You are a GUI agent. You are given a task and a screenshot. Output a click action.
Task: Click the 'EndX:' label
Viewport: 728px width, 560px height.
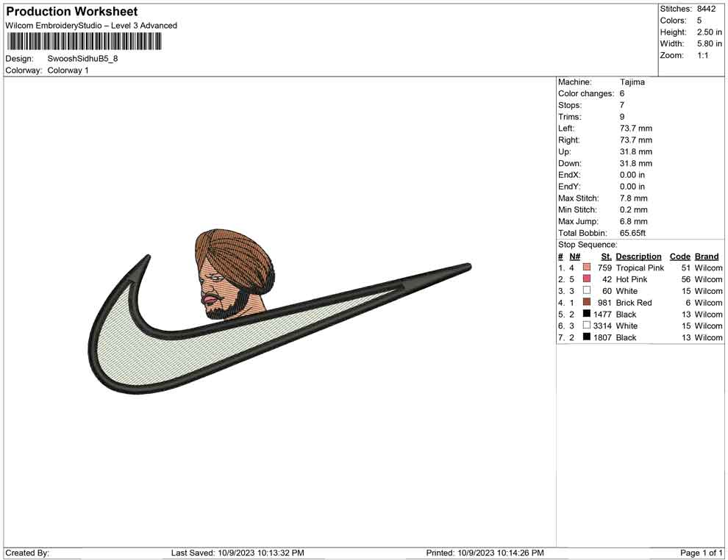568,175
